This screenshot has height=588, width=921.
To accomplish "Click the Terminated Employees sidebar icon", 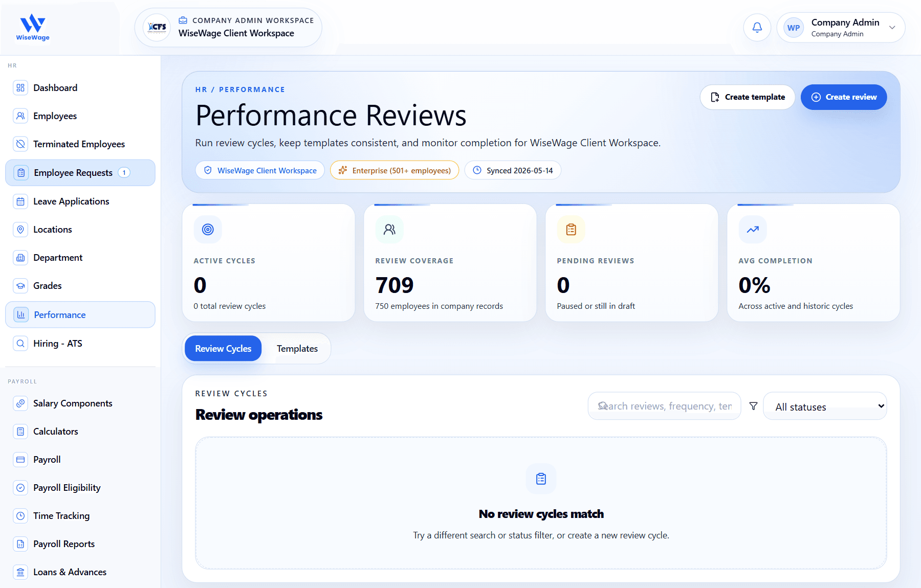I will (20, 144).
